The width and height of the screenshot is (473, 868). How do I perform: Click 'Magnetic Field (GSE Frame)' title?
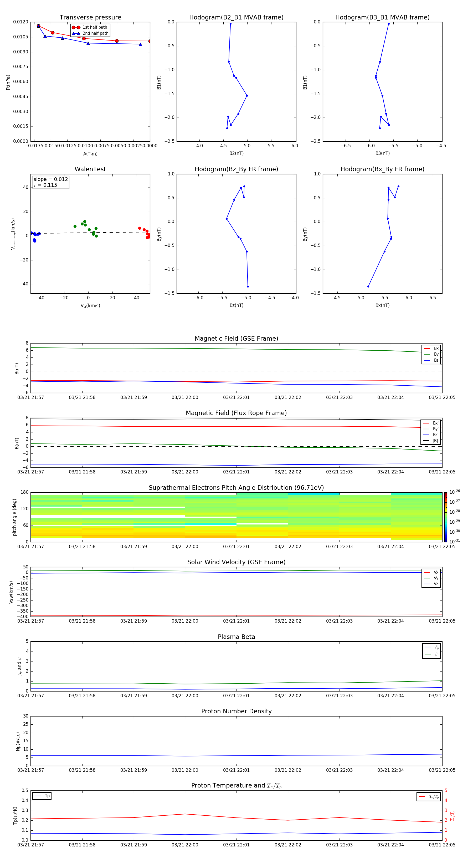pos(236,339)
